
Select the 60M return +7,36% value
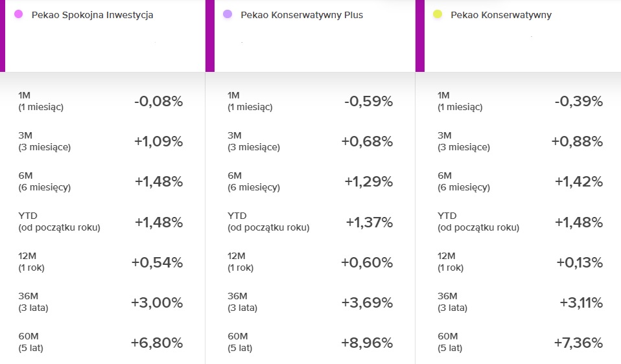578,343
